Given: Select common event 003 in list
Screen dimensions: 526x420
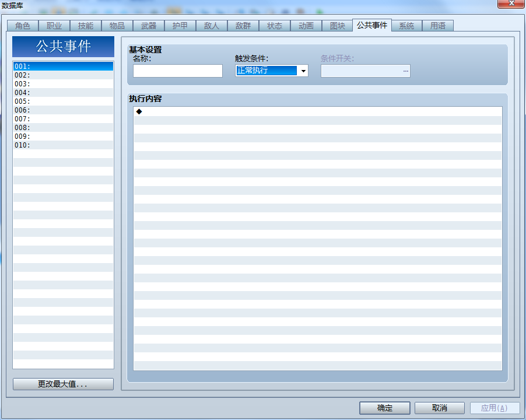Looking at the screenshot, I should [x=63, y=83].
